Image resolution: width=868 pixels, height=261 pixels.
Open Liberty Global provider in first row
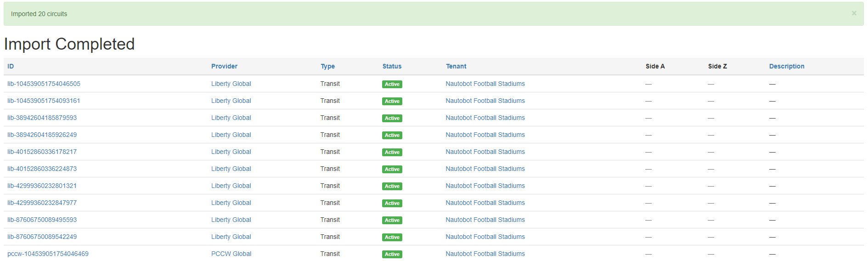click(x=231, y=84)
